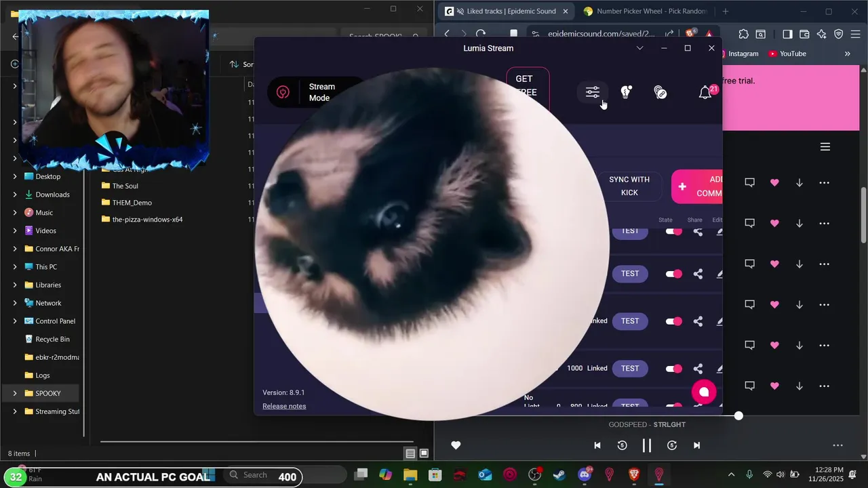Click TEST in the 1000 Linked row
The height and width of the screenshot is (488, 868).
coord(630,369)
